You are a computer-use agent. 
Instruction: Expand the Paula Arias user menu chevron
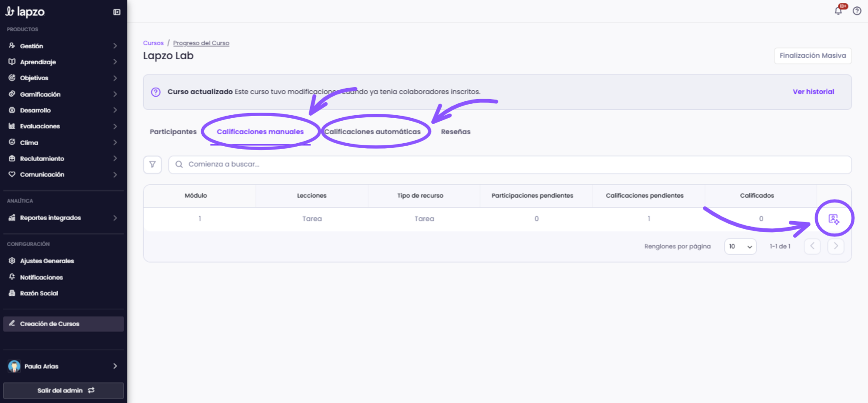[x=115, y=366]
